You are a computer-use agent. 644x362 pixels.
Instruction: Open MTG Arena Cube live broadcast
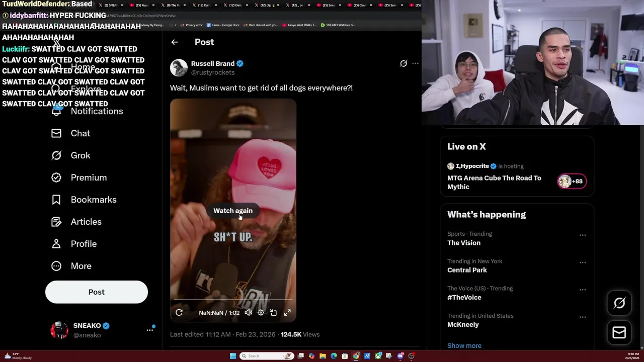(494, 182)
